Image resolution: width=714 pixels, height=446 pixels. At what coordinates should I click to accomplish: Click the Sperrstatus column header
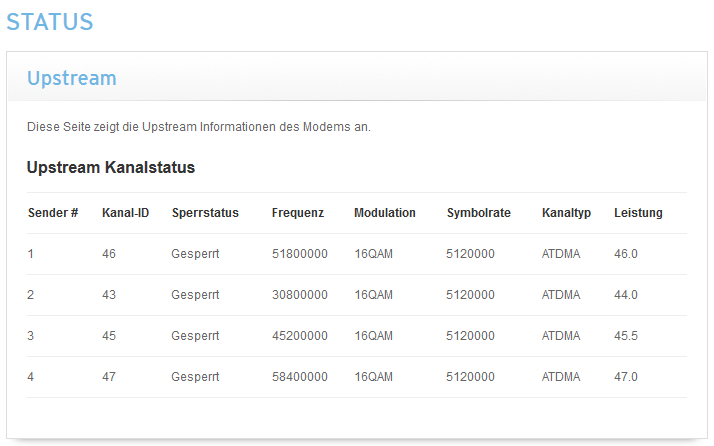point(205,213)
